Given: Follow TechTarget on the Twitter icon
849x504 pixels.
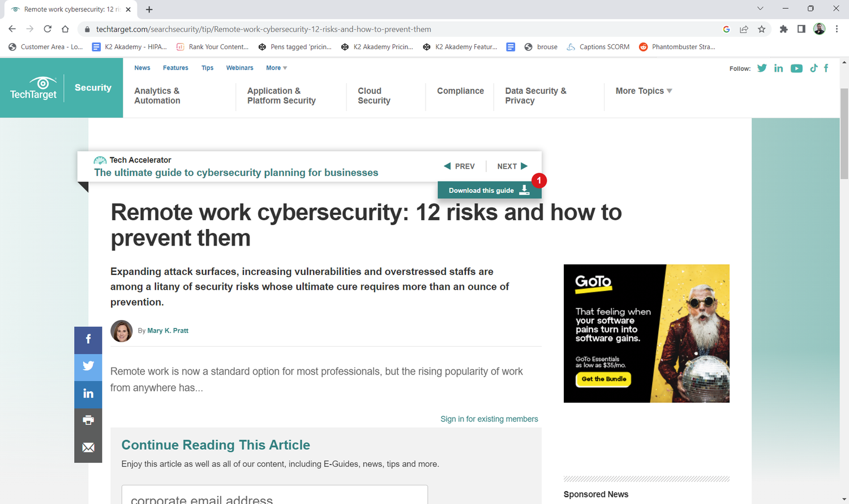Looking at the screenshot, I should pos(762,68).
